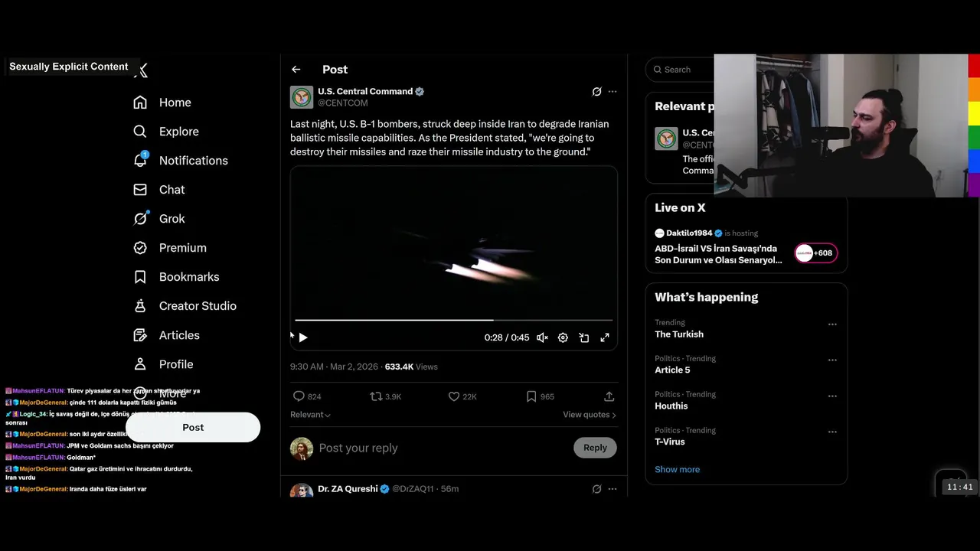The image size is (980, 551).
Task: Click the Chat envelope icon
Action: (140, 190)
